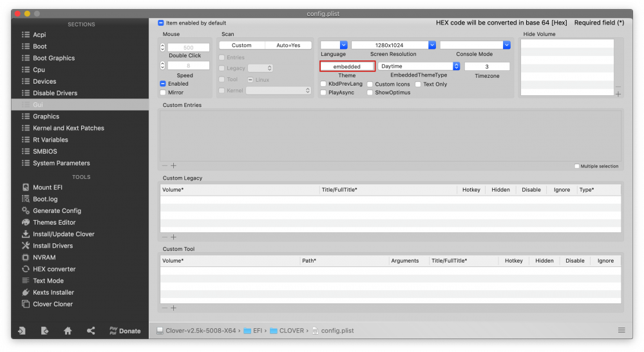Click the Kernel and Kext Patches list icon
Viewport: 644px width, 352px height.
click(26, 128)
